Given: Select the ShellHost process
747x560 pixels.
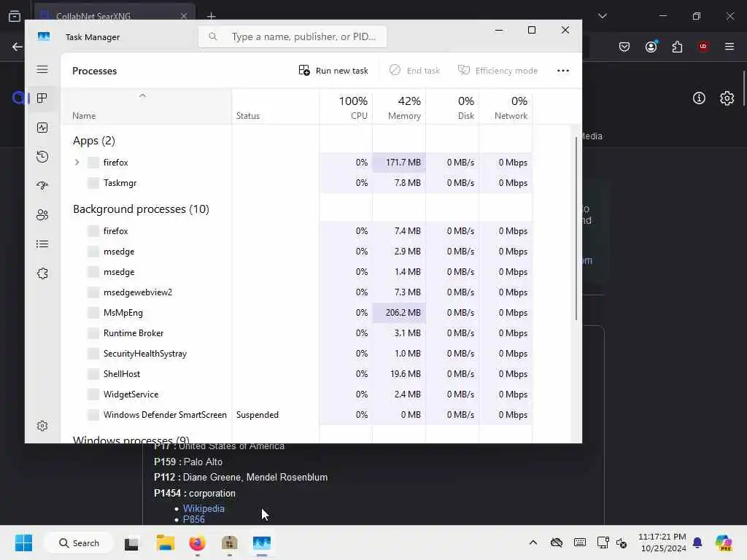Looking at the screenshot, I should pyautogui.click(x=298, y=374).
